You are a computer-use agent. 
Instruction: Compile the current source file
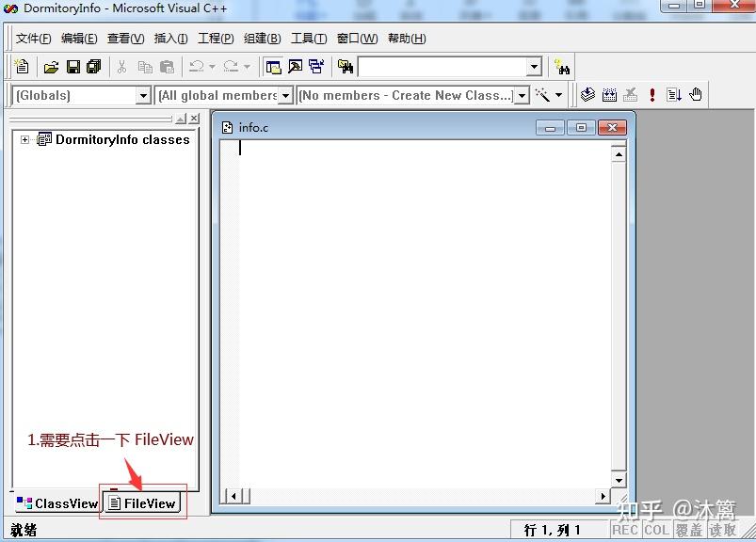coord(588,94)
